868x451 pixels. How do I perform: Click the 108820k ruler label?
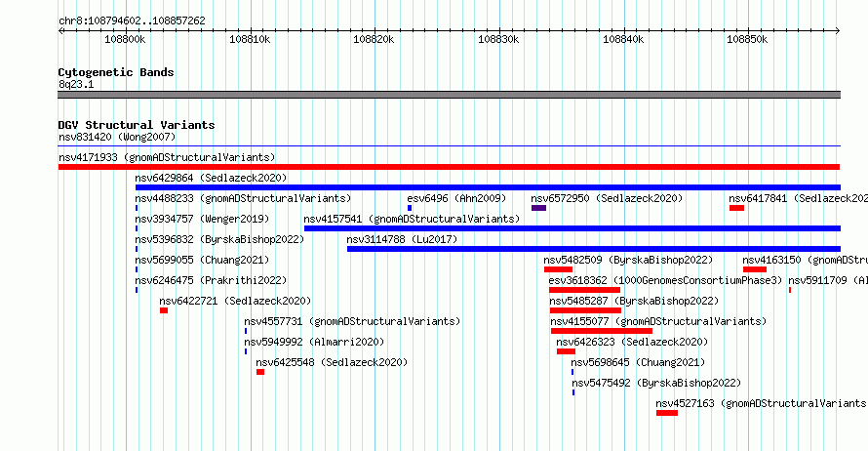[x=374, y=39]
